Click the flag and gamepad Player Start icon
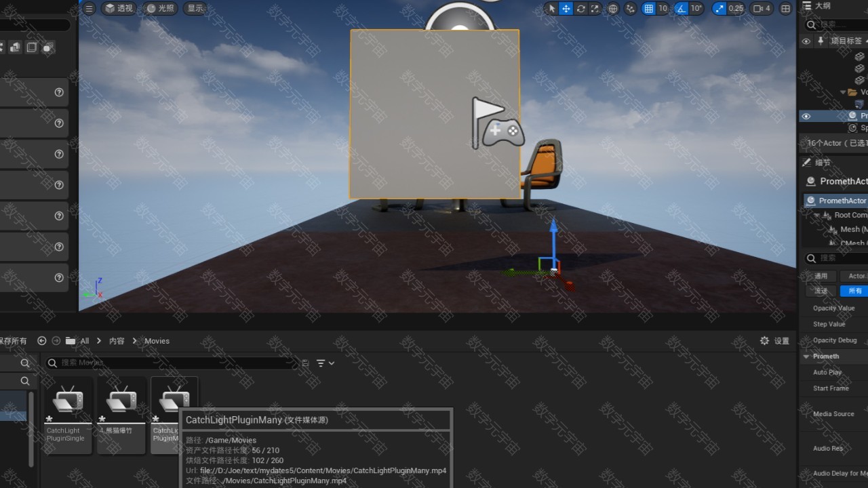Viewport: 868px width, 488px height. point(498,123)
